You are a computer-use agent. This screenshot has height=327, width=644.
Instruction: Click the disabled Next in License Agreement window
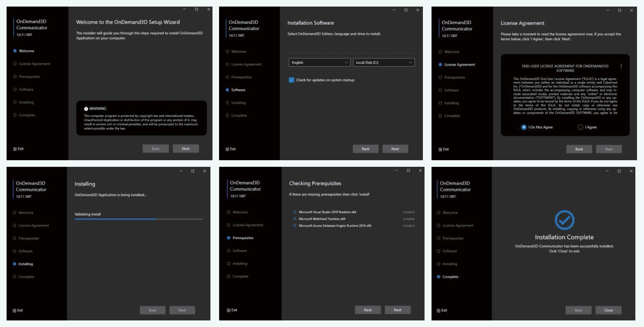pos(609,149)
